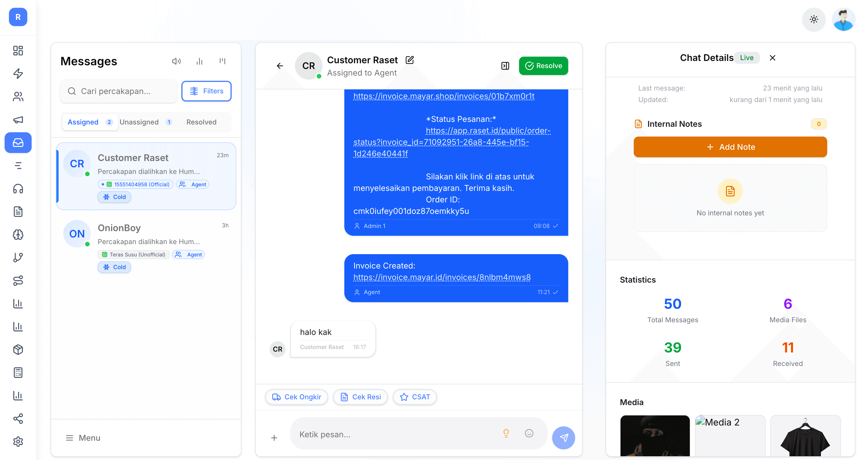
Task: Click the share icon in the sidebar
Action: pyautogui.click(x=18, y=419)
